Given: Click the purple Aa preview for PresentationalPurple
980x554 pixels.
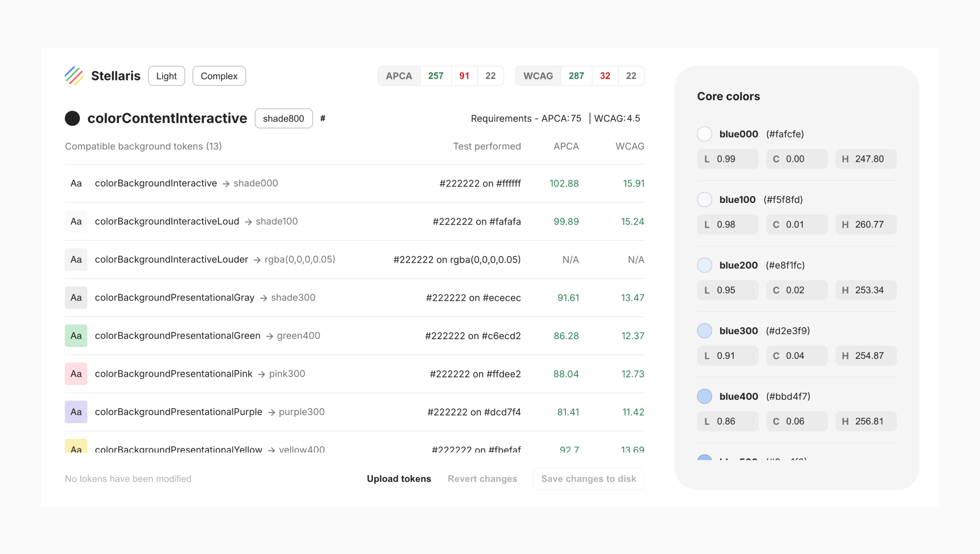Looking at the screenshot, I should 76,412.
